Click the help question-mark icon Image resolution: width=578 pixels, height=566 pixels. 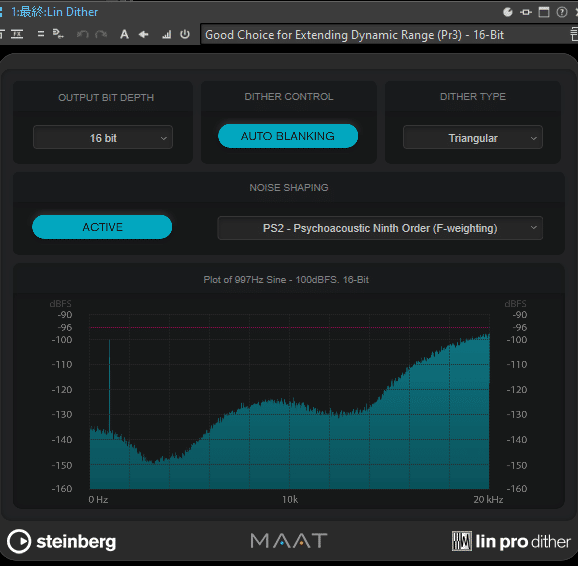(562, 12)
